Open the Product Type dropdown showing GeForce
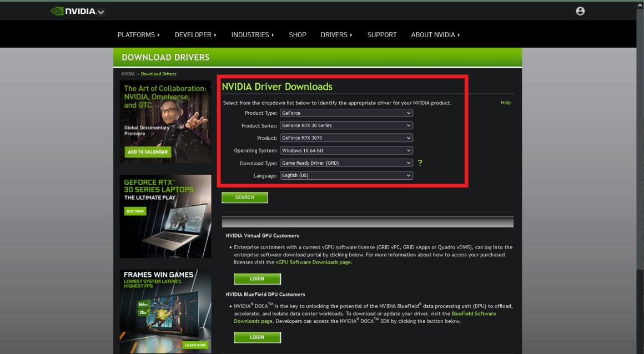The height and width of the screenshot is (354, 644). pyautogui.click(x=346, y=113)
